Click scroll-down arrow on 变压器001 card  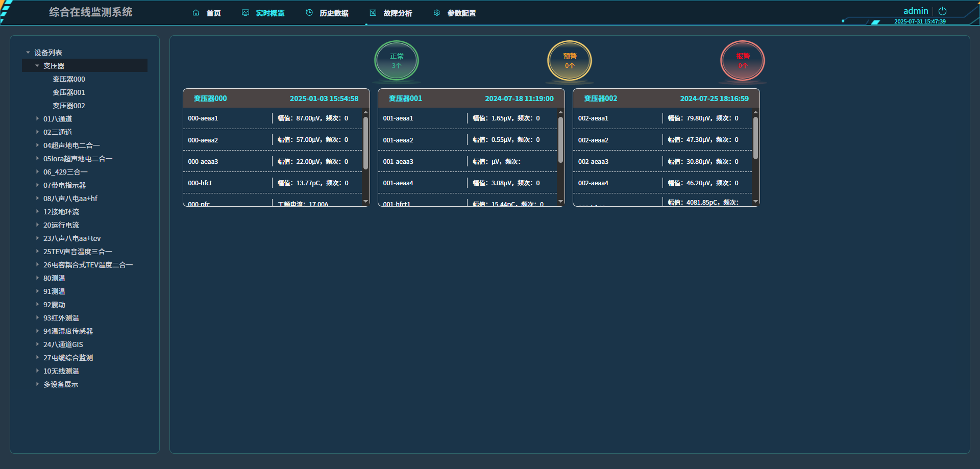560,202
